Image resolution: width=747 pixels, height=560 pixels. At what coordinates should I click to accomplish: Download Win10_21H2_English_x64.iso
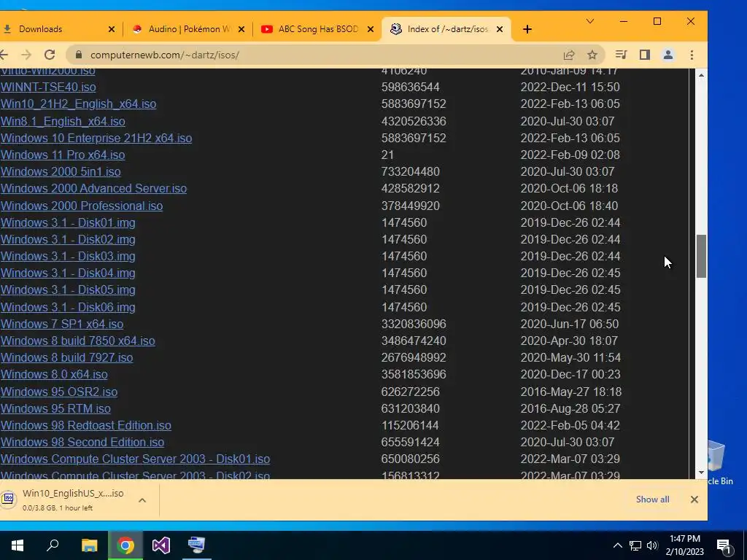tap(78, 104)
